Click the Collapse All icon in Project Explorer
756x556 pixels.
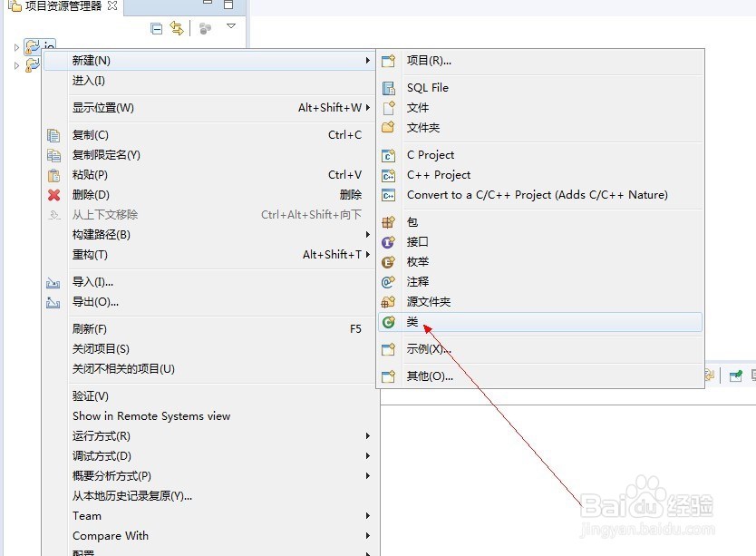point(157,28)
